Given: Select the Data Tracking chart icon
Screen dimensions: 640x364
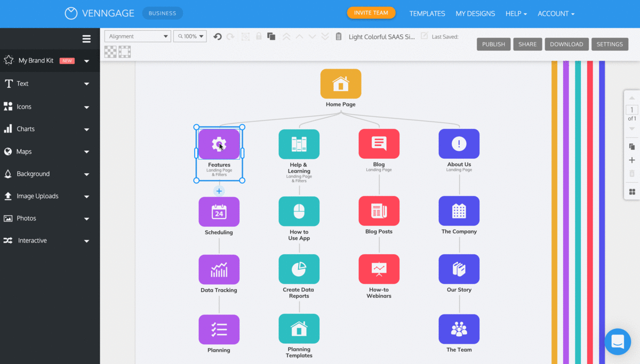Looking at the screenshot, I should point(219,269).
